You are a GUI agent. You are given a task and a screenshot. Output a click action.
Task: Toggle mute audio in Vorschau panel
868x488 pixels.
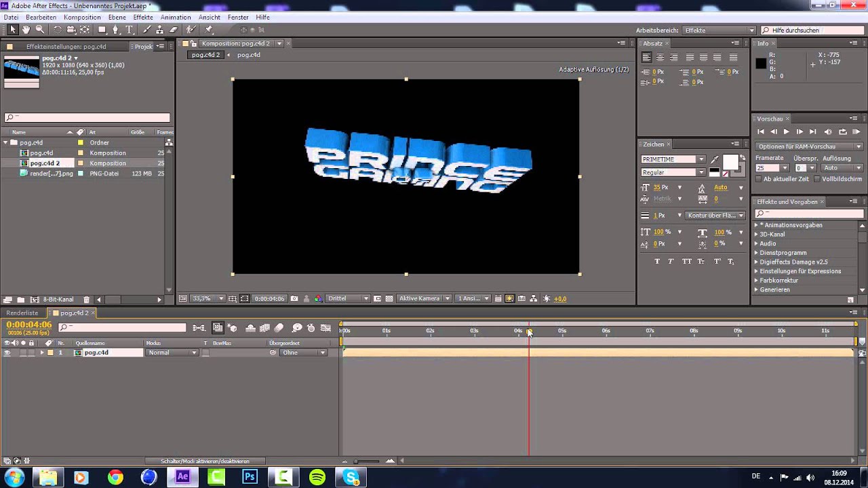(827, 131)
